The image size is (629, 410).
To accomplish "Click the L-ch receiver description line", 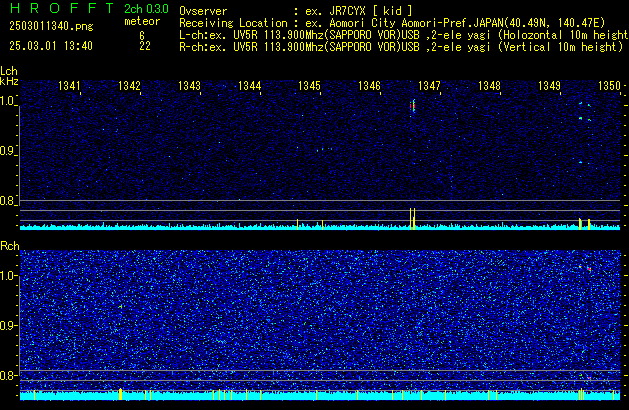I will click(403, 35).
